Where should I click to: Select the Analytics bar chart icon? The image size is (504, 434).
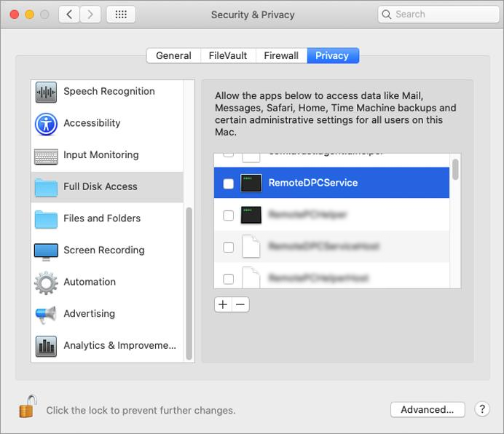pyautogui.click(x=46, y=346)
